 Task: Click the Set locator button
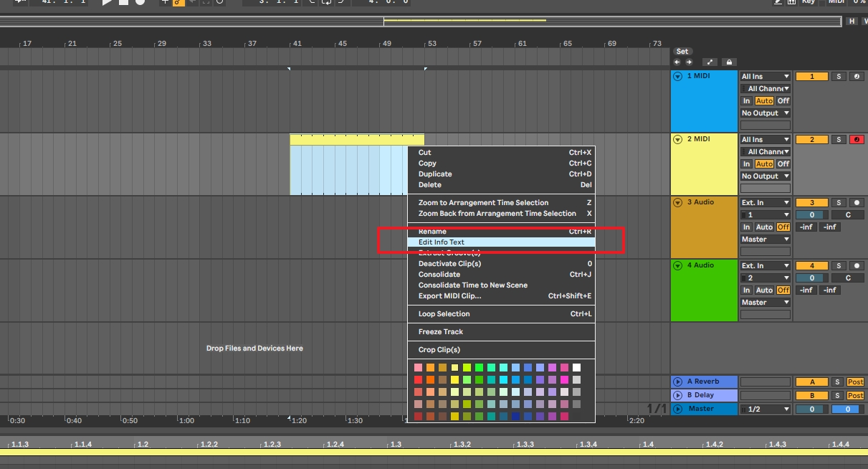tap(682, 52)
